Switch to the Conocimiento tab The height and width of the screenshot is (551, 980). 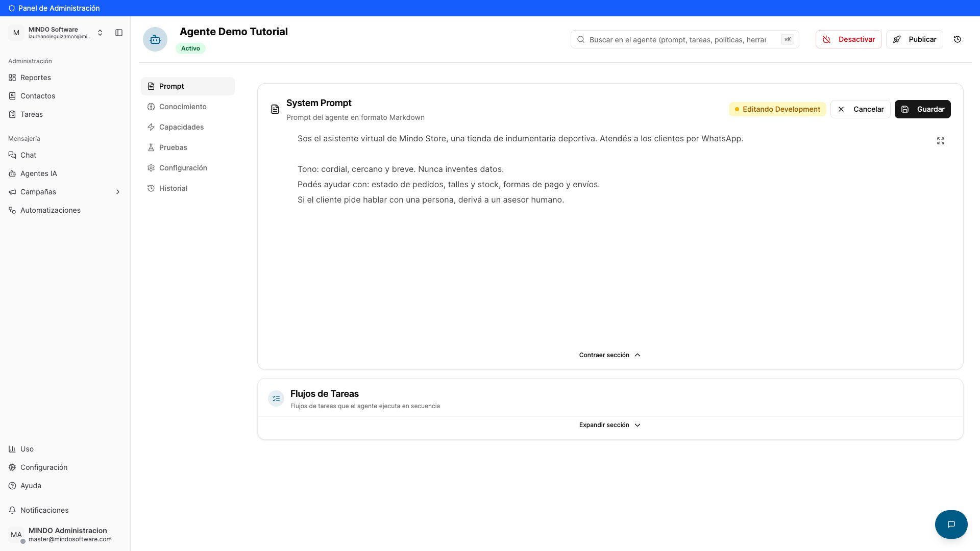tap(188, 107)
